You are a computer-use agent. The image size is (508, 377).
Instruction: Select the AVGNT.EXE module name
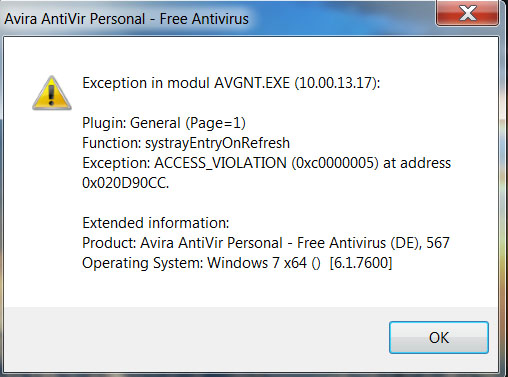(252, 83)
